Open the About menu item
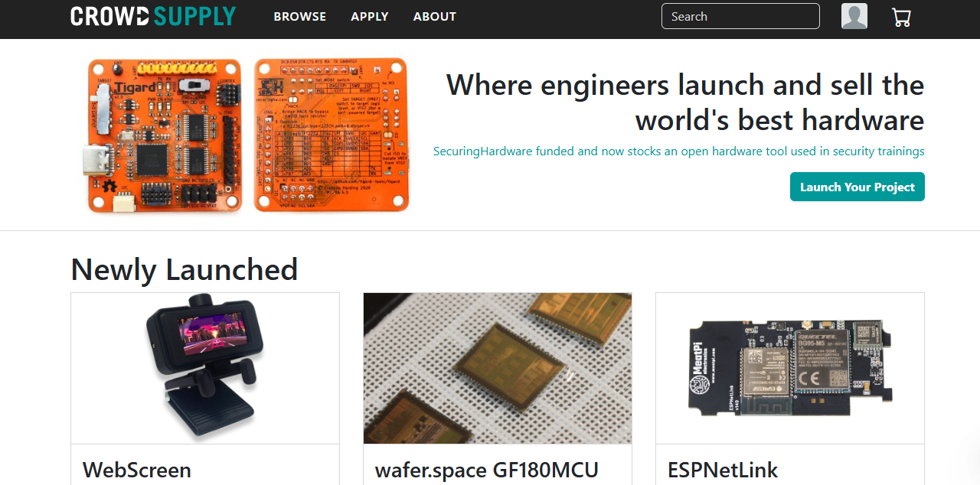This screenshot has height=485, width=980. [435, 16]
